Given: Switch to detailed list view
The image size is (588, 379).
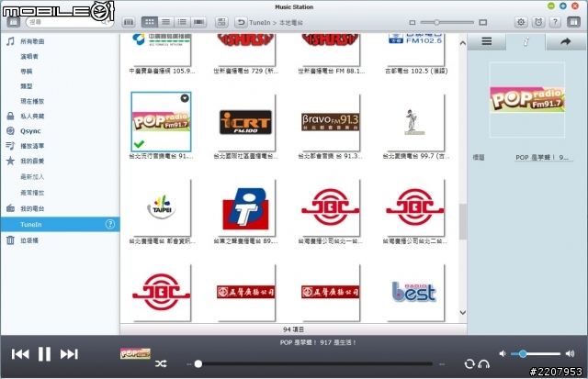Looking at the screenshot, I should coord(182,22).
